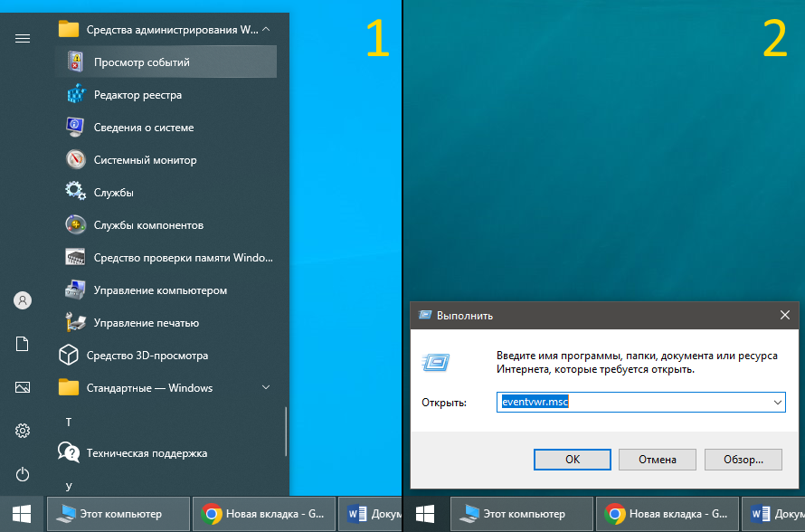Click the Start button in right panel taskbar
This screenshot has height=532, width=805.
tap(425, 514)
